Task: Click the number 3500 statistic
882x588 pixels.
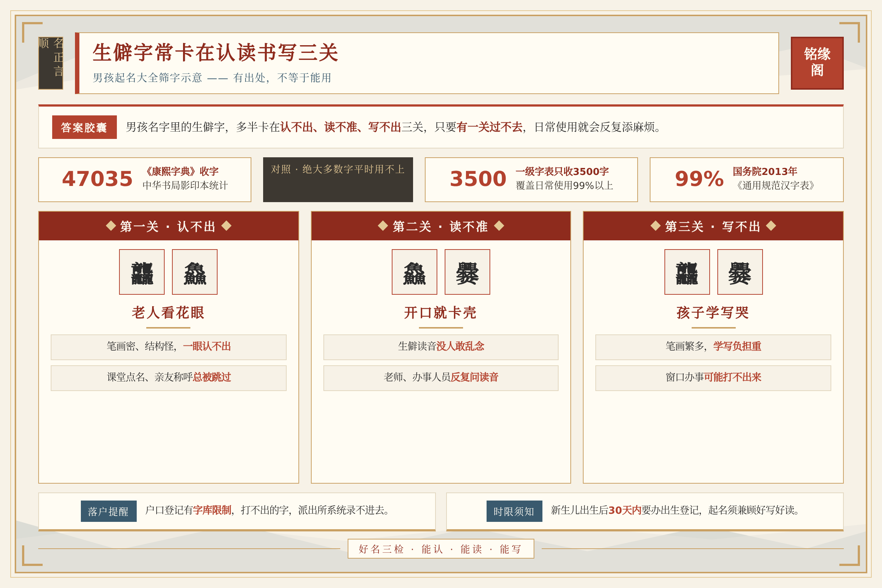Action: point(478,179)
